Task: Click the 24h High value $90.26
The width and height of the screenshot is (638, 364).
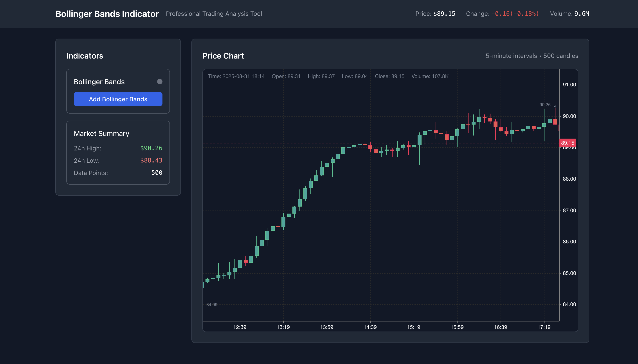Action: click(151, 148)
